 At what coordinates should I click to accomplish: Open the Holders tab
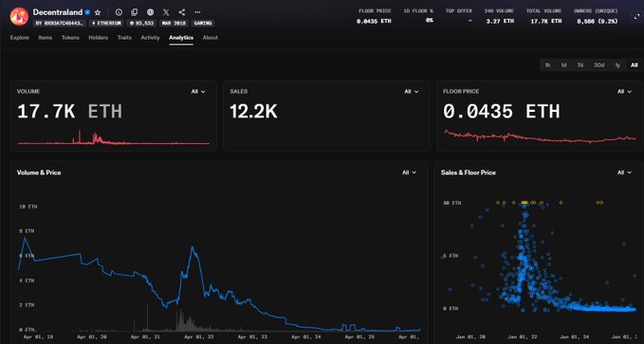pos(99,37)
